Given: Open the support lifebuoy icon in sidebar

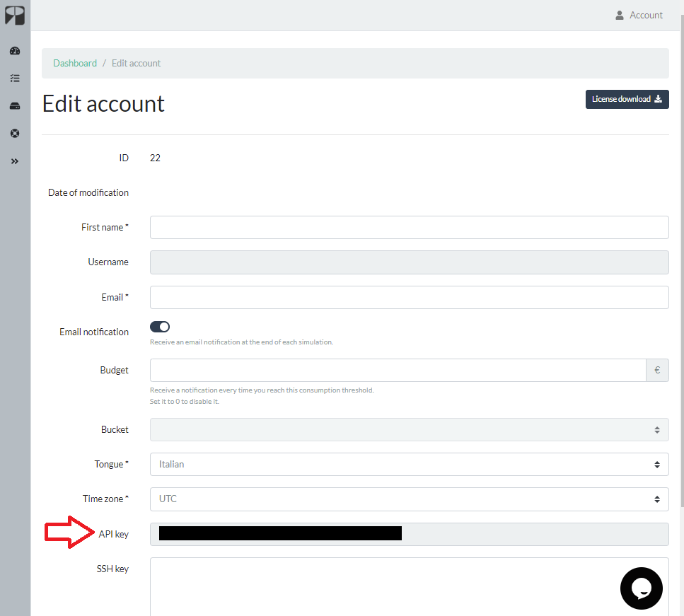Looking at the screenshot, I should [x=15, y=134].
